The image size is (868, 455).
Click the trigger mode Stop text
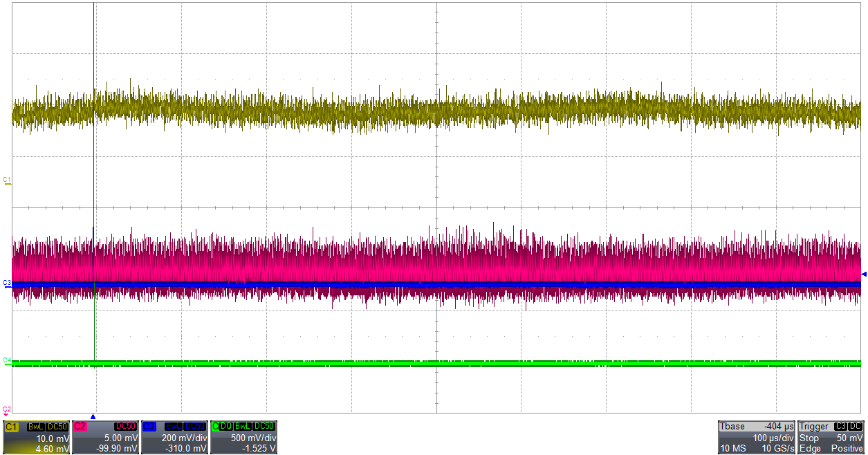pyautogui.click(x=809, y=438)
